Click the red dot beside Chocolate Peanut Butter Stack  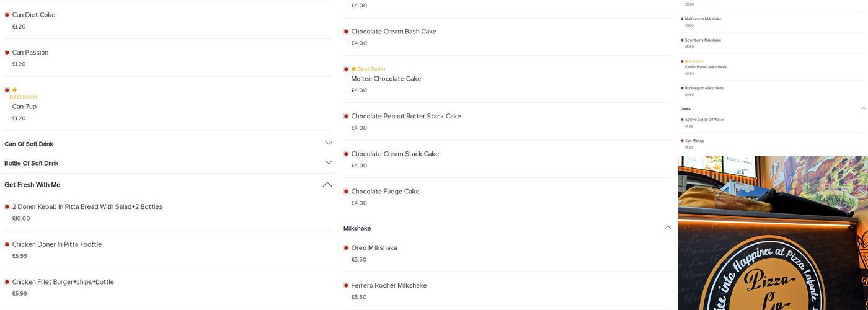[x=346, y=117]
